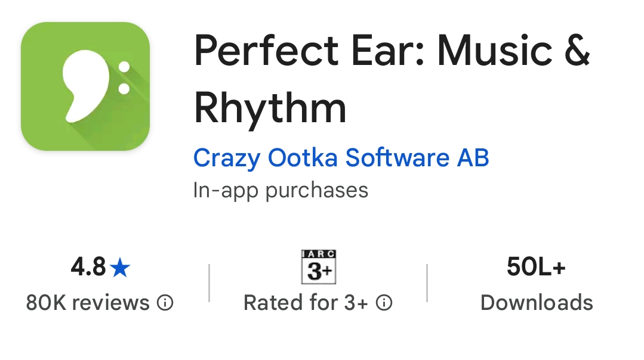The image size is (644, 360).
Task: Click the 50L+ download count
Action: point(536,267)
